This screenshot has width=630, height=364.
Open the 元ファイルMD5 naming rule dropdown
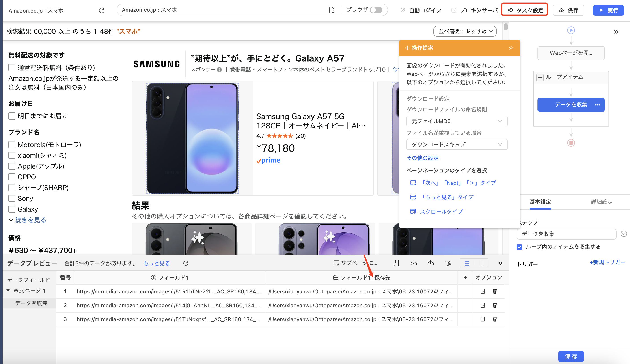pos(457,121)
